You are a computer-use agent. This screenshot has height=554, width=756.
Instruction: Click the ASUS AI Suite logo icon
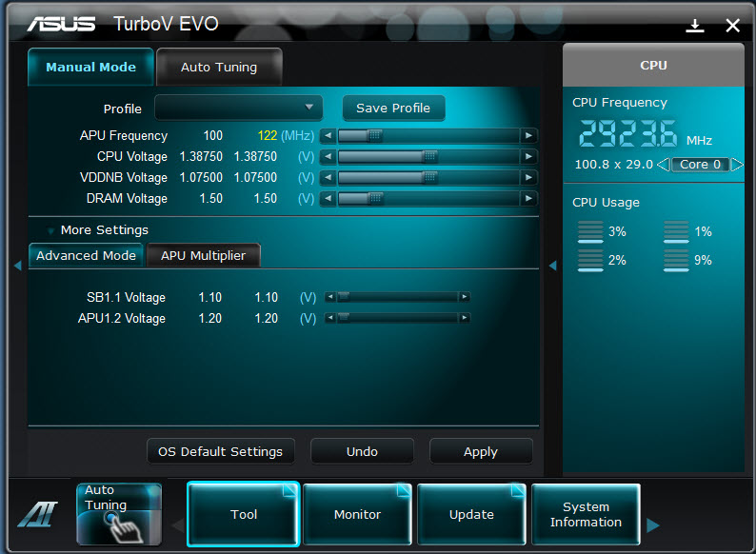coord(37,515)
